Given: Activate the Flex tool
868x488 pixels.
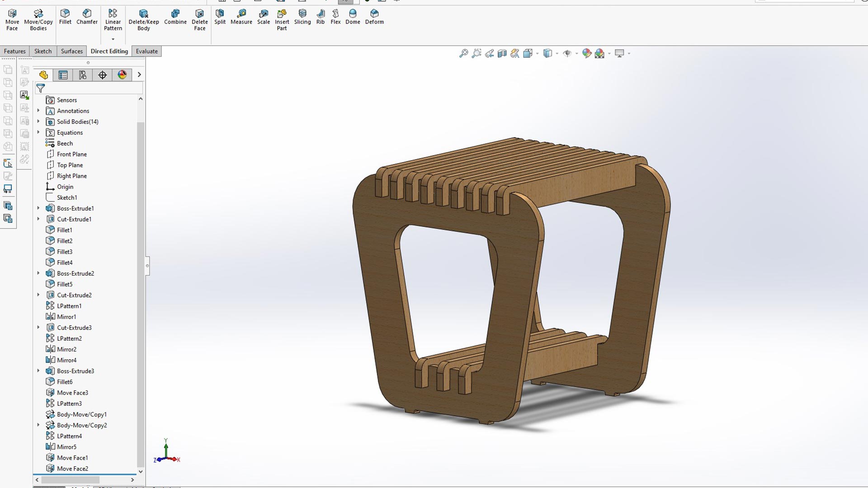Looking at the screenshot, I should [335, 17].
